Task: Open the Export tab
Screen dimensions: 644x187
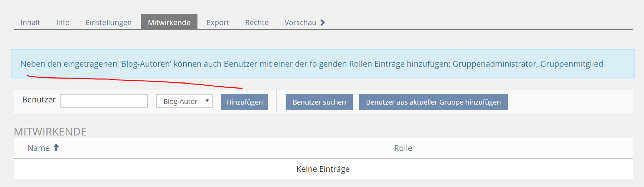Action: (218, 23)
